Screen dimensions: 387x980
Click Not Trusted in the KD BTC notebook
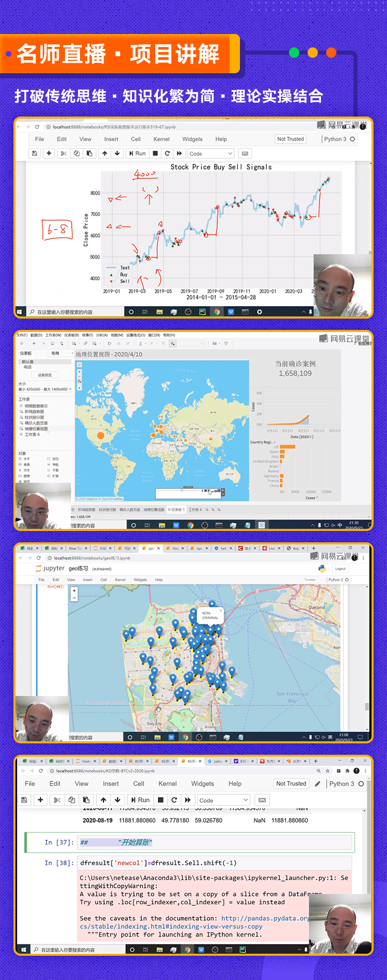point(291,783)
